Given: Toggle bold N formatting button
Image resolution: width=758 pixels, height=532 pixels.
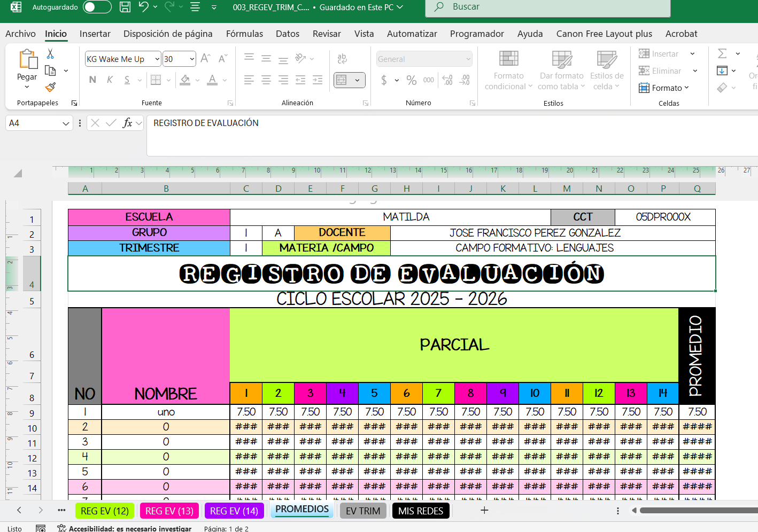Looking at the screenshot, I should pyautogui.click(x=92, y=80).
